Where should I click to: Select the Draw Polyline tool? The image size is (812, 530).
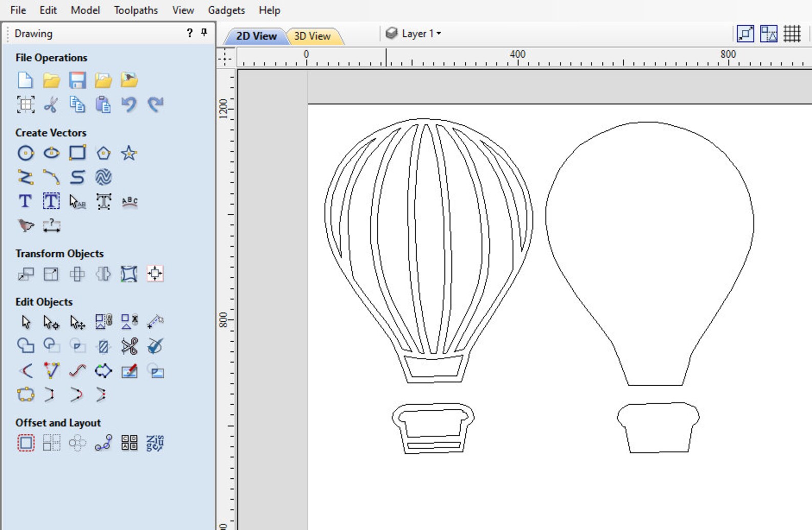coord(26,177)
